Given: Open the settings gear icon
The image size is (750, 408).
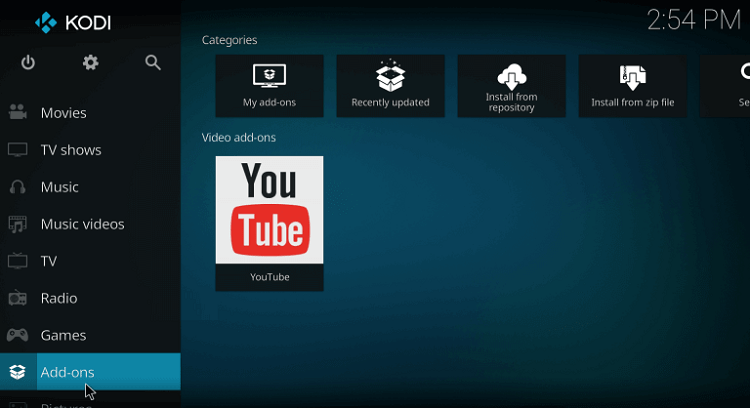Looking at the screenshot, I should pyautogui.click(x=90, y=63).
